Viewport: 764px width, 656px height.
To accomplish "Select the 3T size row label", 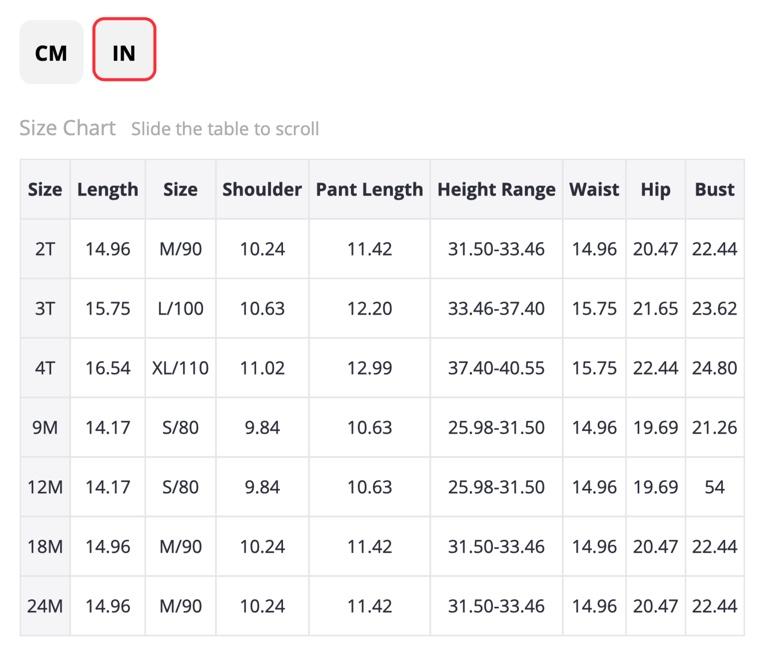I will click(45, 309).
